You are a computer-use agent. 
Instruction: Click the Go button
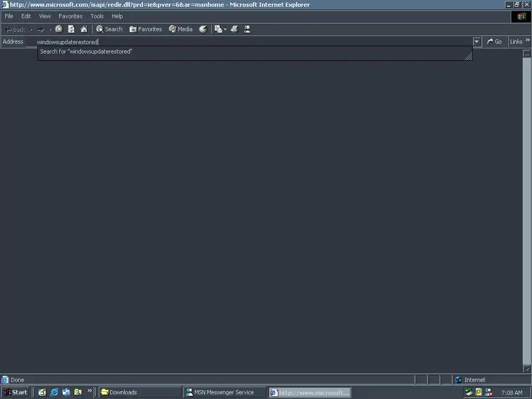[495, 42]
